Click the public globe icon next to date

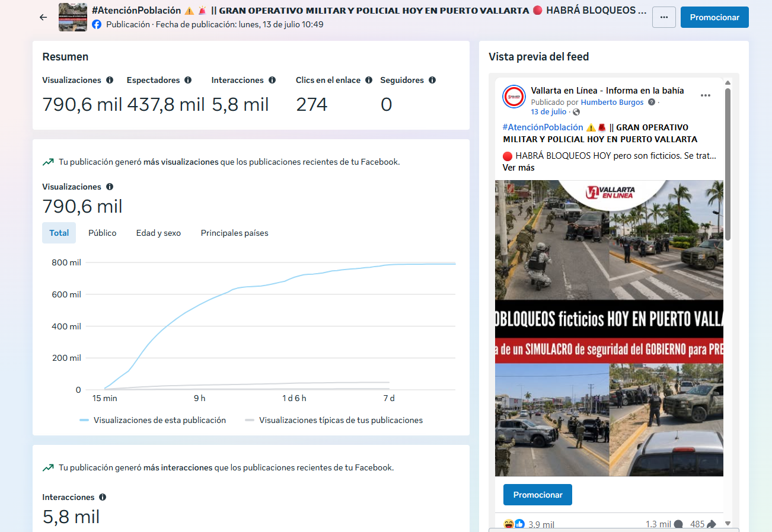(x=576, y=112)
